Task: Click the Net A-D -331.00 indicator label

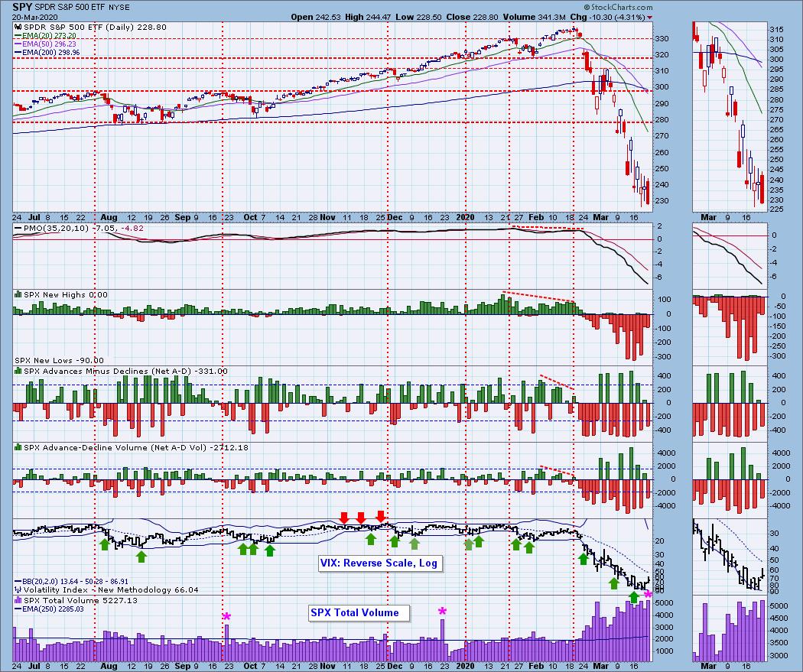Action: [125, 371]
